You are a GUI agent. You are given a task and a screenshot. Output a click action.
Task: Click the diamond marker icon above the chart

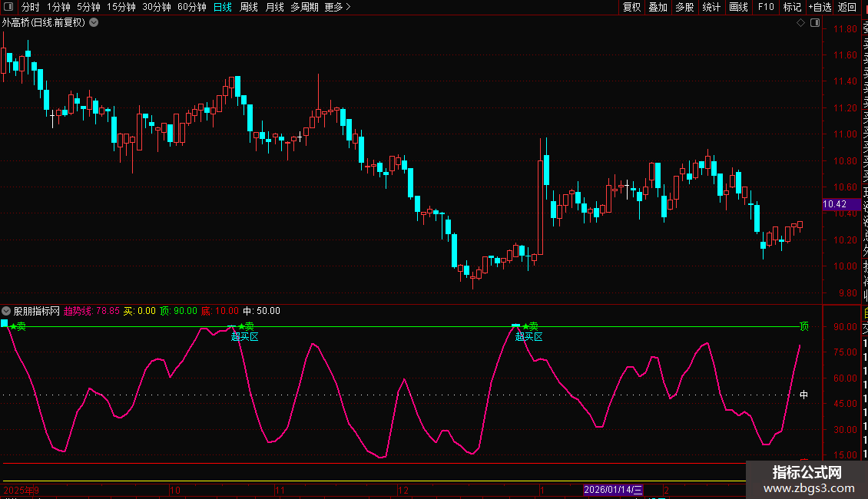point(800,23)
